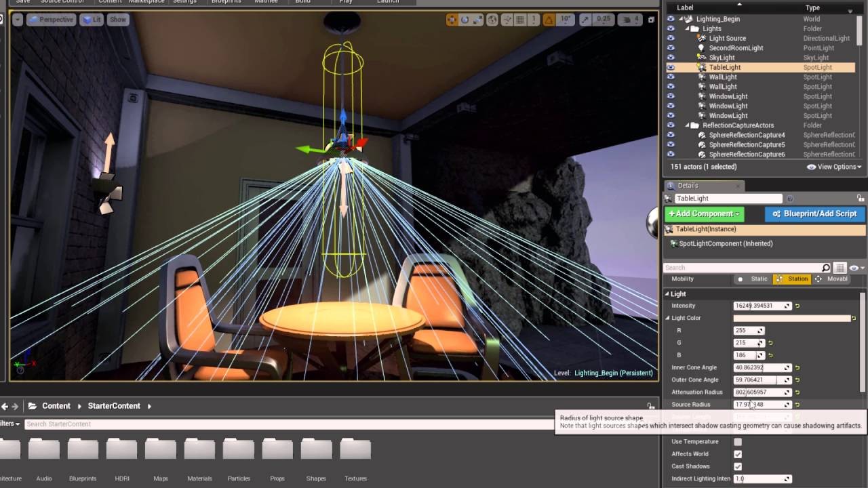Toggle visibility of SphereReflectionCapture4
The height and width of the screenshot is (488, 868).
click(671, 135)
